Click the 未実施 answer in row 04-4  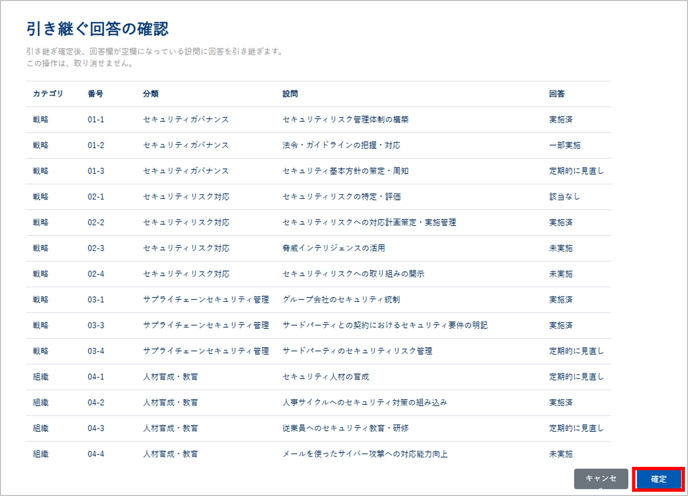pos(564,453)
